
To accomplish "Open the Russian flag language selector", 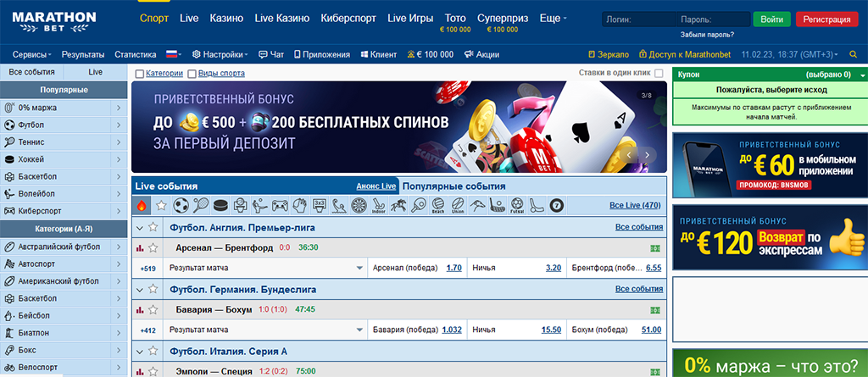I will 174,54.
